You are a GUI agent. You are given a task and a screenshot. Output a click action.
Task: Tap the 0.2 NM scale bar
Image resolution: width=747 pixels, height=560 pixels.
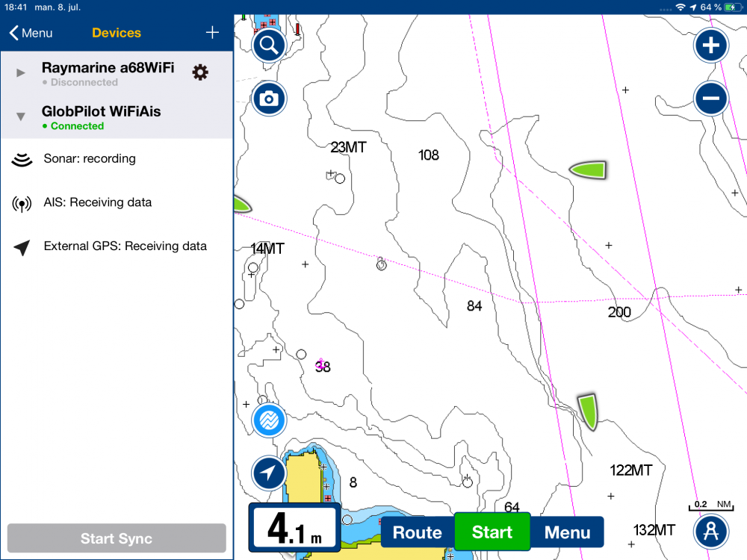[x=711, y=505]
